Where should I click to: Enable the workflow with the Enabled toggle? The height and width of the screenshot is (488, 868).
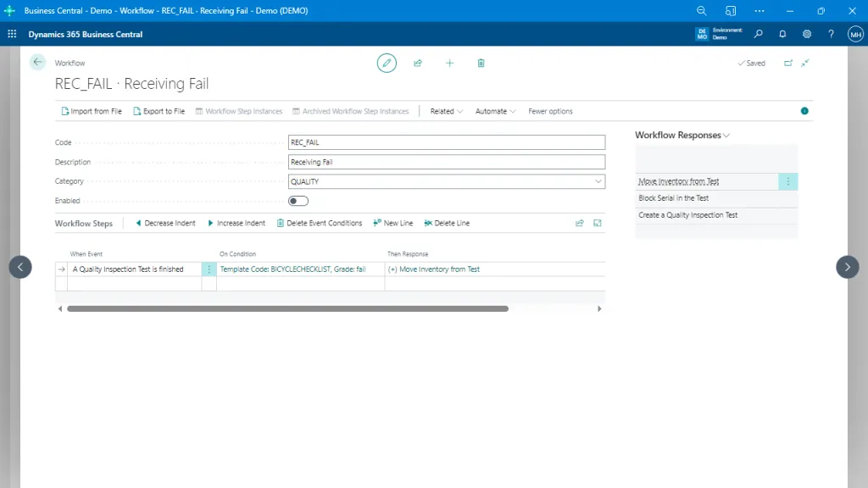[298, 201]
